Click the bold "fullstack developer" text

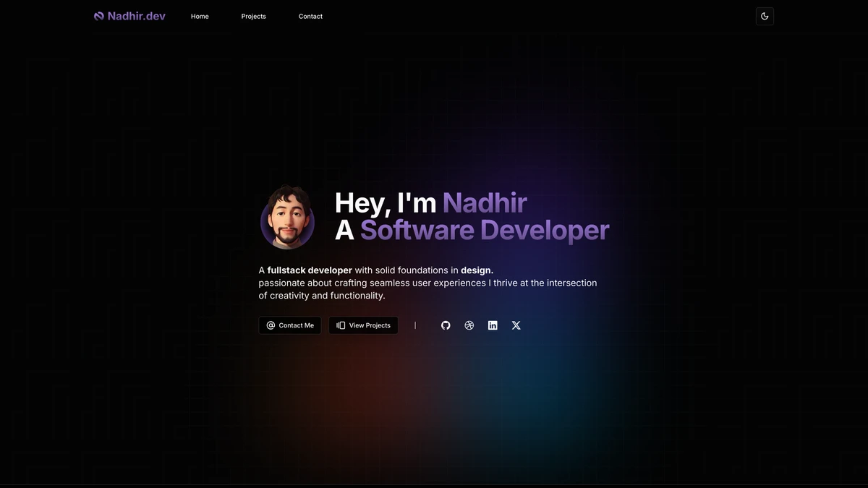click(x=310, y=270)
